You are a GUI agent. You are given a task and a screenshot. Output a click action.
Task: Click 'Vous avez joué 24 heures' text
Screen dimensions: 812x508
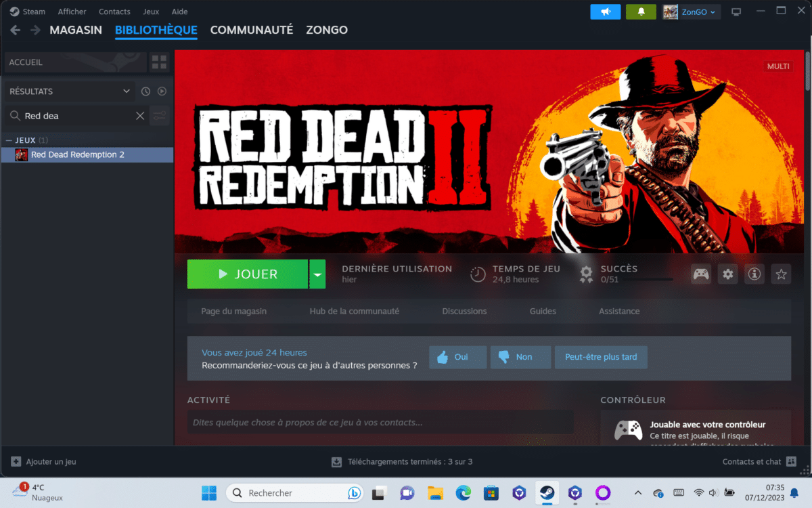coord(254,353)
